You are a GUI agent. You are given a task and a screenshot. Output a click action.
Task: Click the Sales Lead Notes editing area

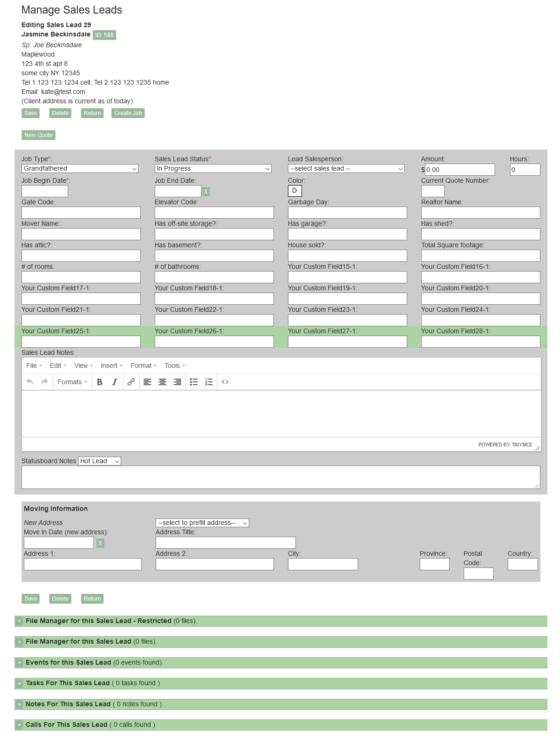click(281, 414)
